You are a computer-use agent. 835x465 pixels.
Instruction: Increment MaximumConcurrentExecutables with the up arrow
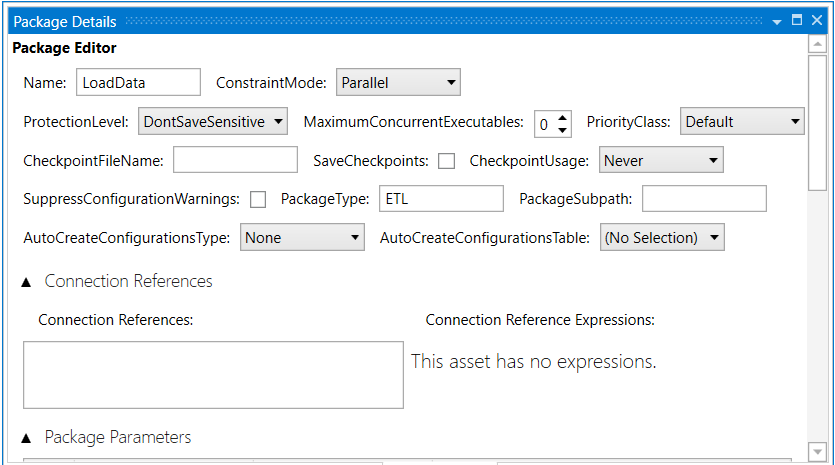(562, 116)
